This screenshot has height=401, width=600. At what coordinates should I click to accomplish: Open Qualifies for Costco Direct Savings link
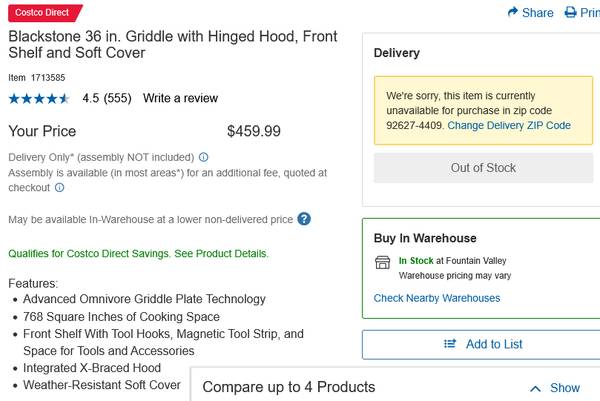pyautogui.click(x=138, y=254)
